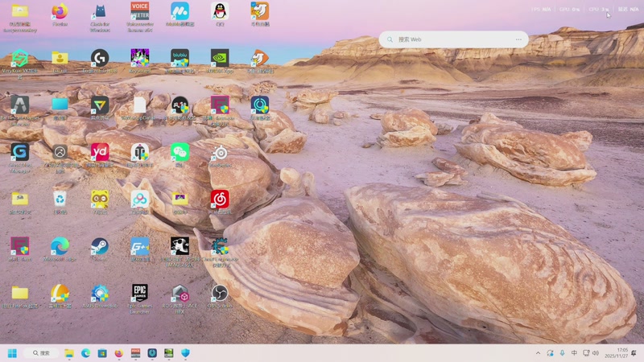Launch Epic Games Launcher shortcut
This screenshot has width=644, height=362.
coord(140,298)
